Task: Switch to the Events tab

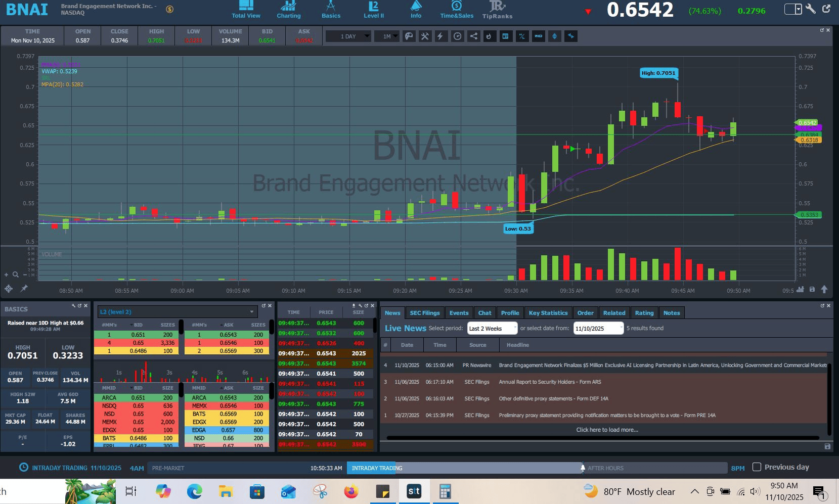Action: pos(459,313)
